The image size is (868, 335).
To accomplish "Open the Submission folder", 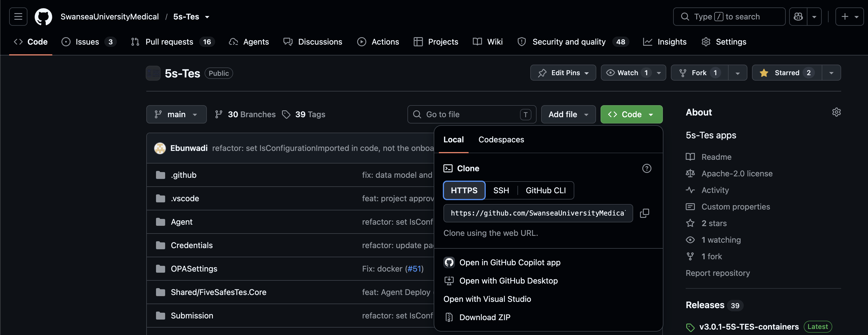I will click(192, 316).
